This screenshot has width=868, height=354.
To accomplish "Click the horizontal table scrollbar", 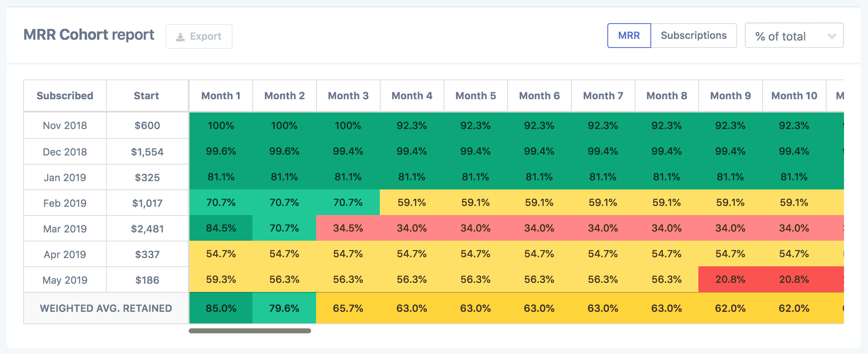I will click(x=250, y=331).
